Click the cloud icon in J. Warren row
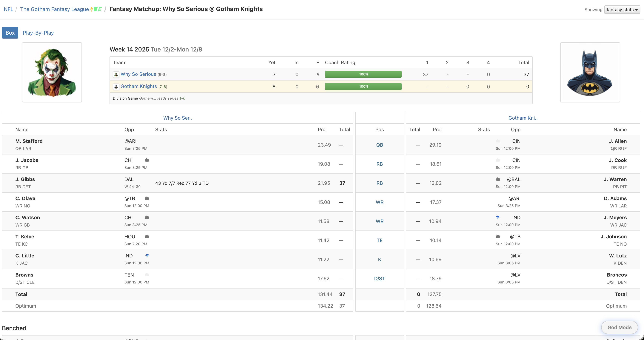Viewport: 644px width, 340px height. pos(498,179)
